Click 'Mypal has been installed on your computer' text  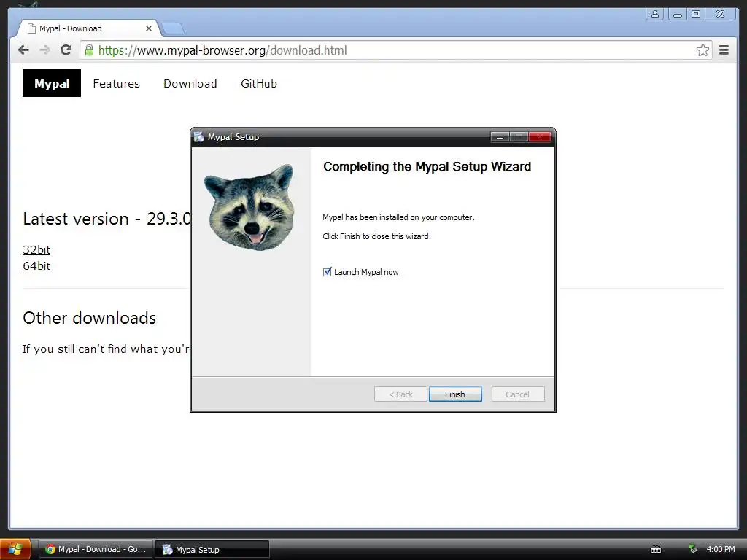click(x=398, y=217)
